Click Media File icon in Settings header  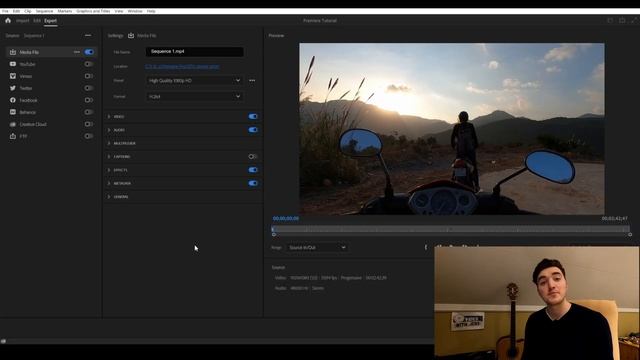[x=131, y=36]
